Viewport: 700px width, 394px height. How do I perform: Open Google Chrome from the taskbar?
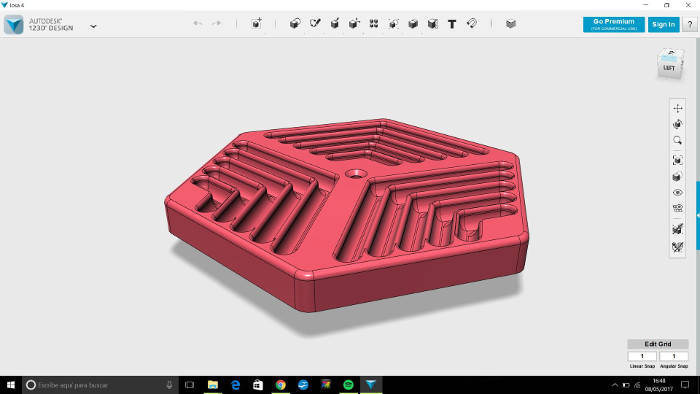[x=280, y=385]
